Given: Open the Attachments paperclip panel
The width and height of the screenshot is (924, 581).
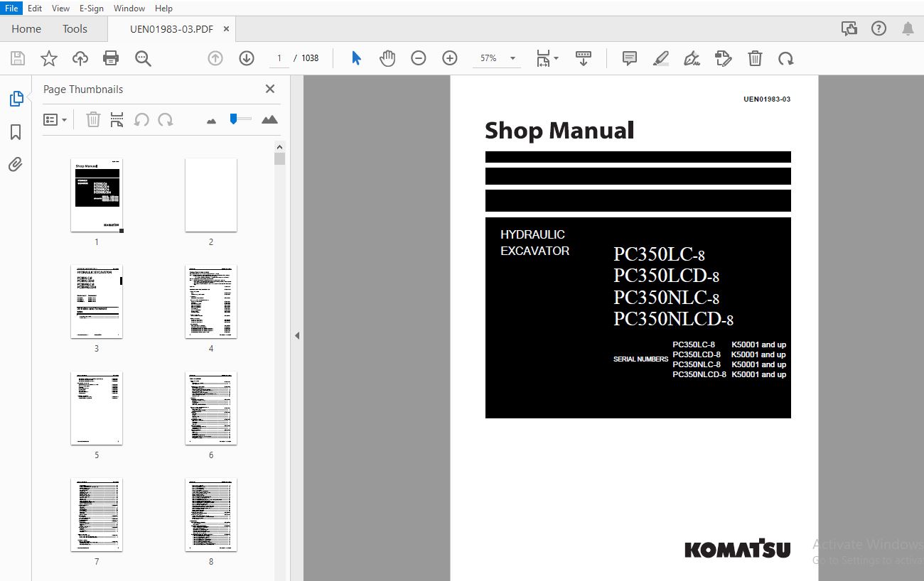Looking at the screenshot, I should tap(16, 165).
